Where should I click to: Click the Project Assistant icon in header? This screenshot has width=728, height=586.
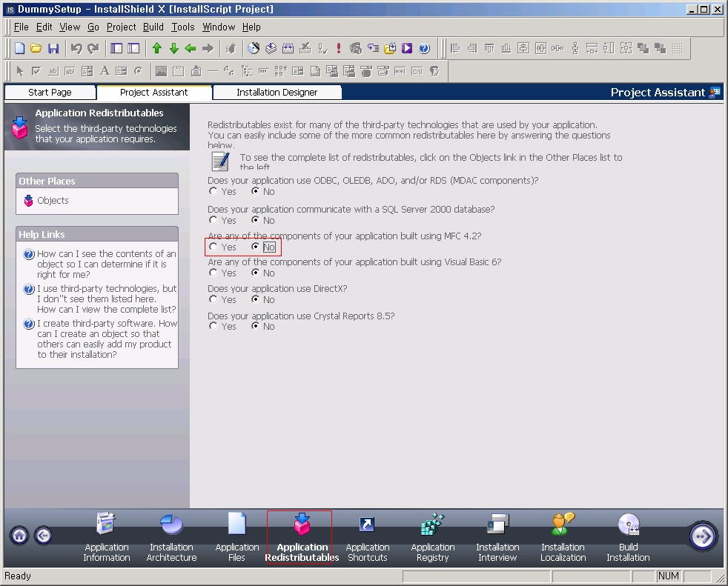(715, 92)
